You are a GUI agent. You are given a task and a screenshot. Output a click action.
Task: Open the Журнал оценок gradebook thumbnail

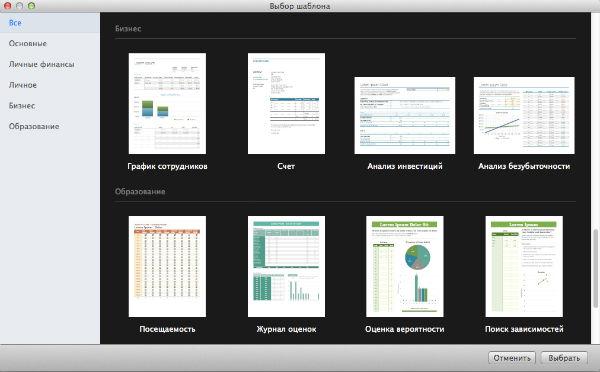click(286, 266)
